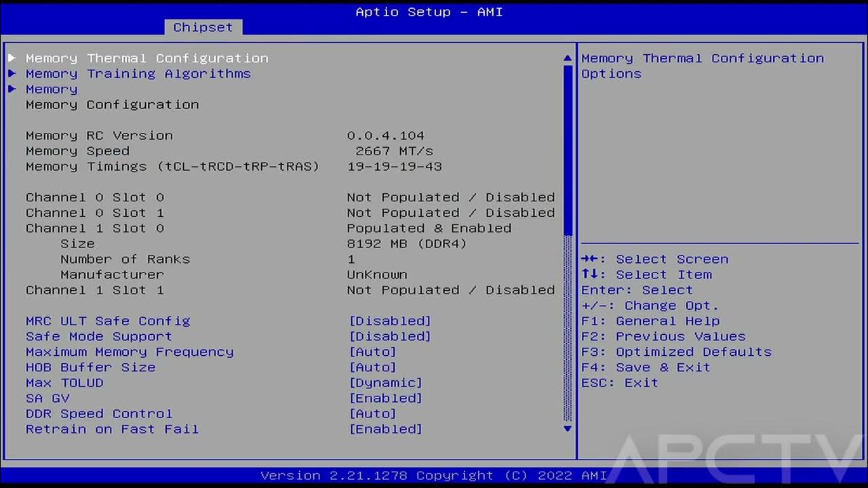
Task: Click the 2667 MT/s speed value
Action: [x=394, y=151]
